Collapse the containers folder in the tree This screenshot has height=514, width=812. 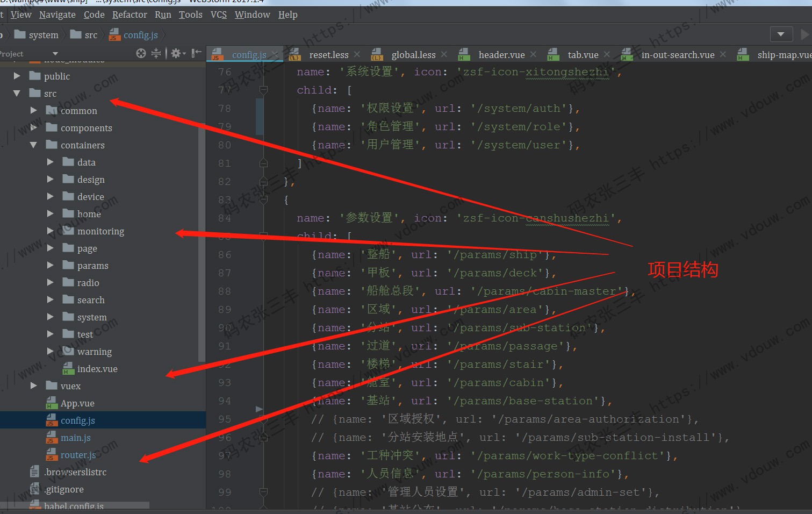click(x=33, y=145)
